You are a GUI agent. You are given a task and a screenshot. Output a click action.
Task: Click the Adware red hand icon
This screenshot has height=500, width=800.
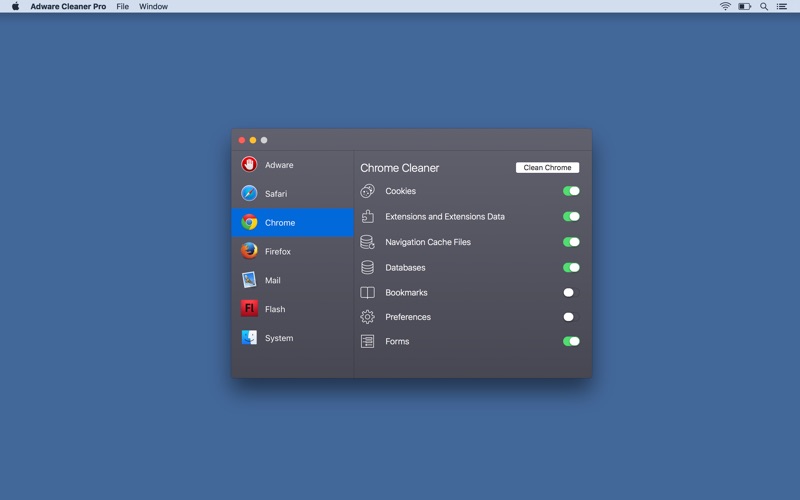pos(249,164)
